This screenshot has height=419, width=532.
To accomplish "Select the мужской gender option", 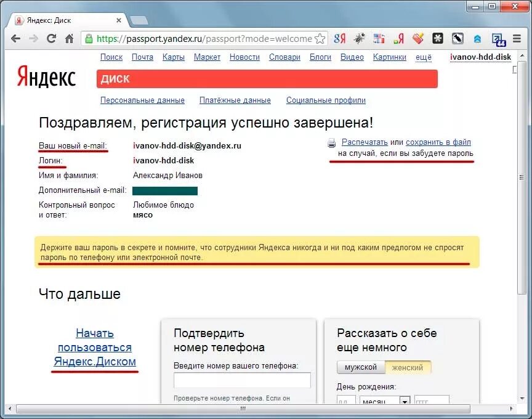I will point(361,367).
